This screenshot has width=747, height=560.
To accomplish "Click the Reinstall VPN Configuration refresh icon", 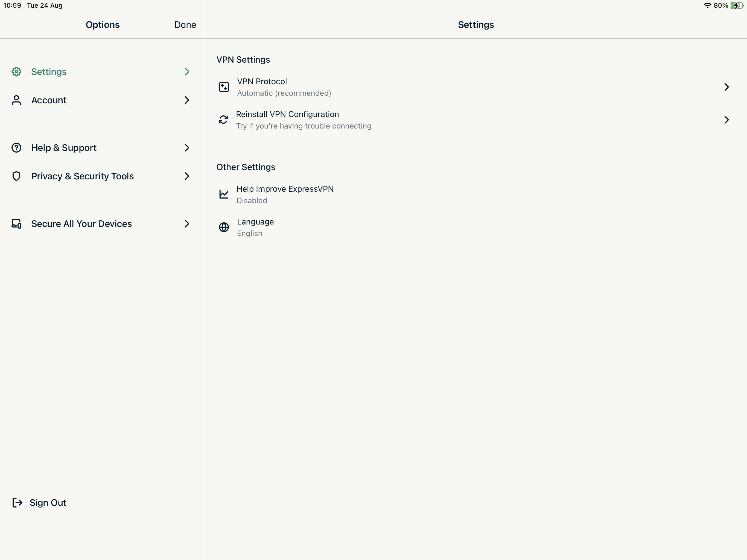I will point(224,119).
